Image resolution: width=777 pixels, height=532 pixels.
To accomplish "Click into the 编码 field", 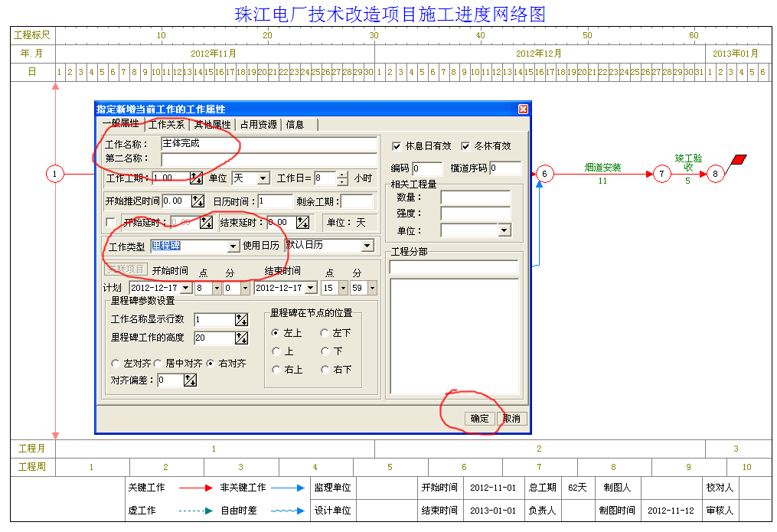I will pos(427,168).
